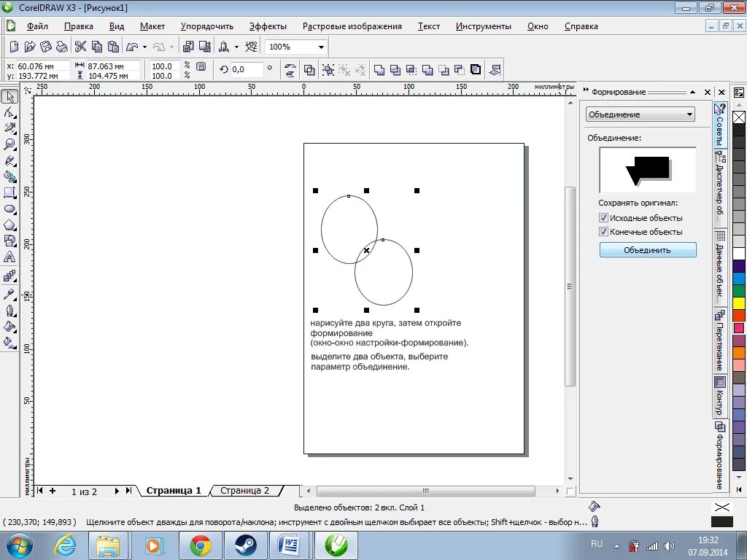The width and height of the screenshot is (747, 560).
Task: Select the Crop tool
Action: (x=9, y=128)
